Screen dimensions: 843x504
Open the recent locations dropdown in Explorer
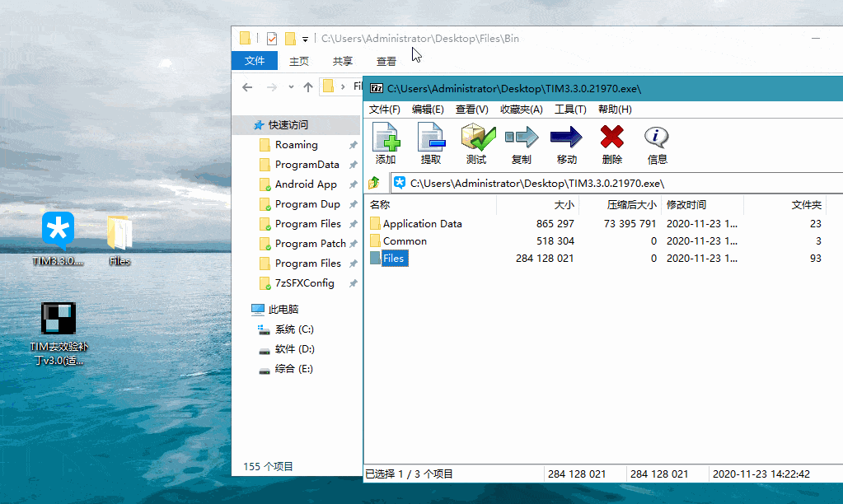[x=291, y=87]
